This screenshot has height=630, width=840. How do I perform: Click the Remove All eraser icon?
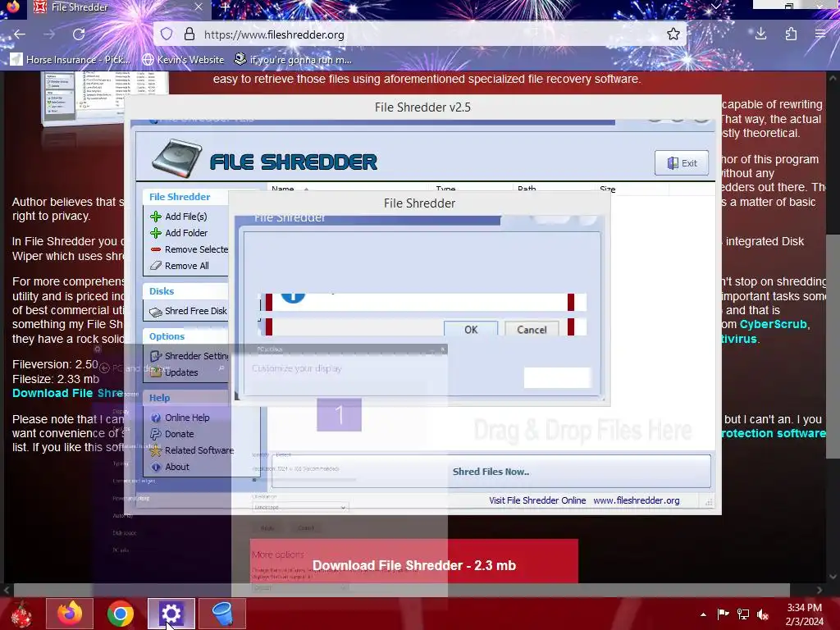156,266
